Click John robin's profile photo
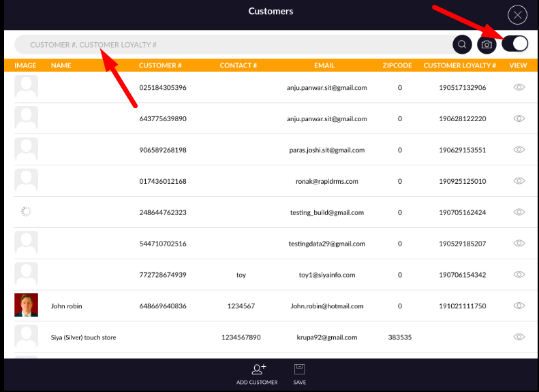The image size is (539, 392). [26, 306]
